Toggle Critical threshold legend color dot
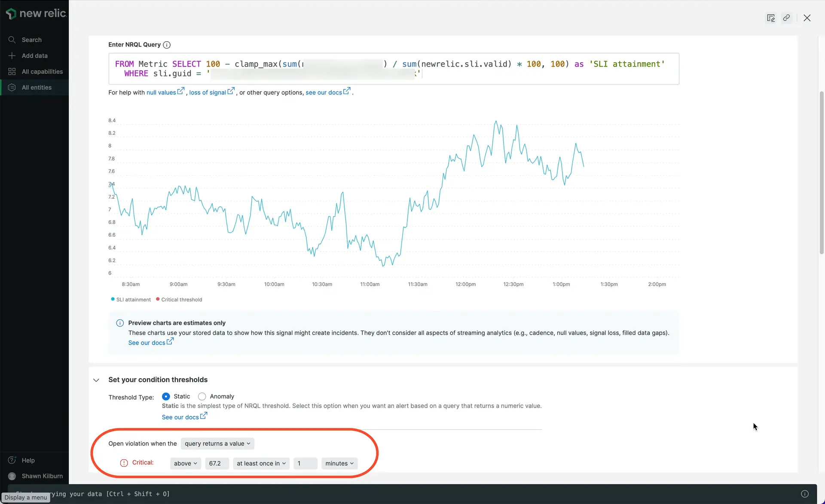 click(x=158, y=299)
